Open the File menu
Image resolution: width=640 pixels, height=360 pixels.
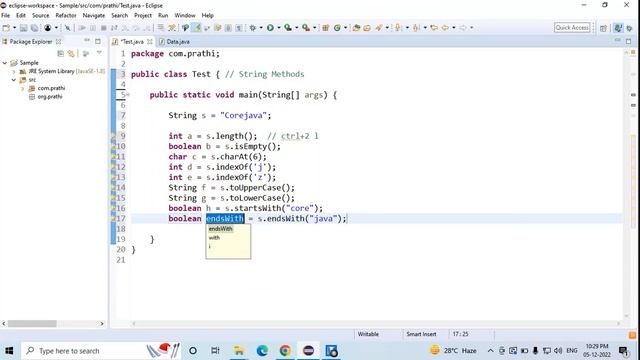point(5,16)
